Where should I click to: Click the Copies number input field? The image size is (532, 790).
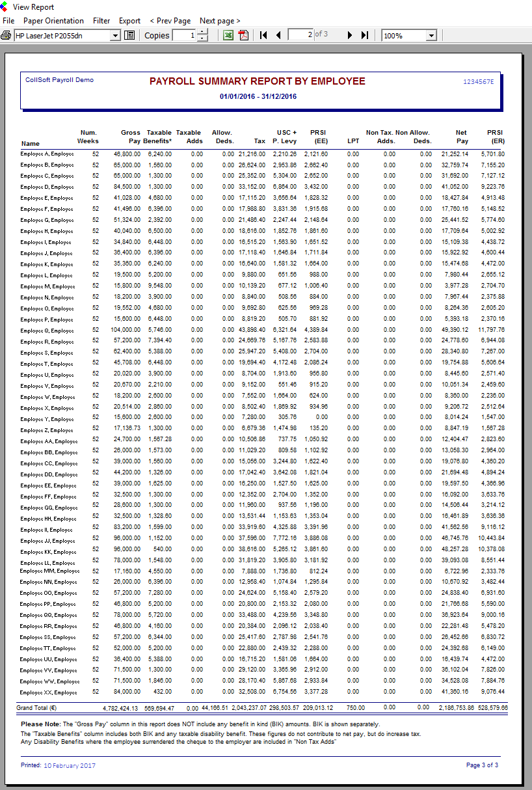(x=184, y=36)
